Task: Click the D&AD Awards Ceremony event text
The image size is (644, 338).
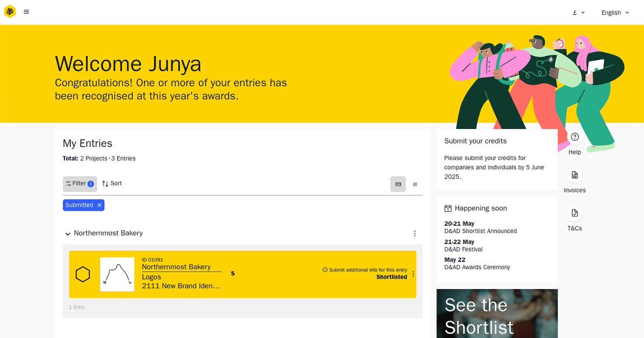Action: [x=477, y=268]
